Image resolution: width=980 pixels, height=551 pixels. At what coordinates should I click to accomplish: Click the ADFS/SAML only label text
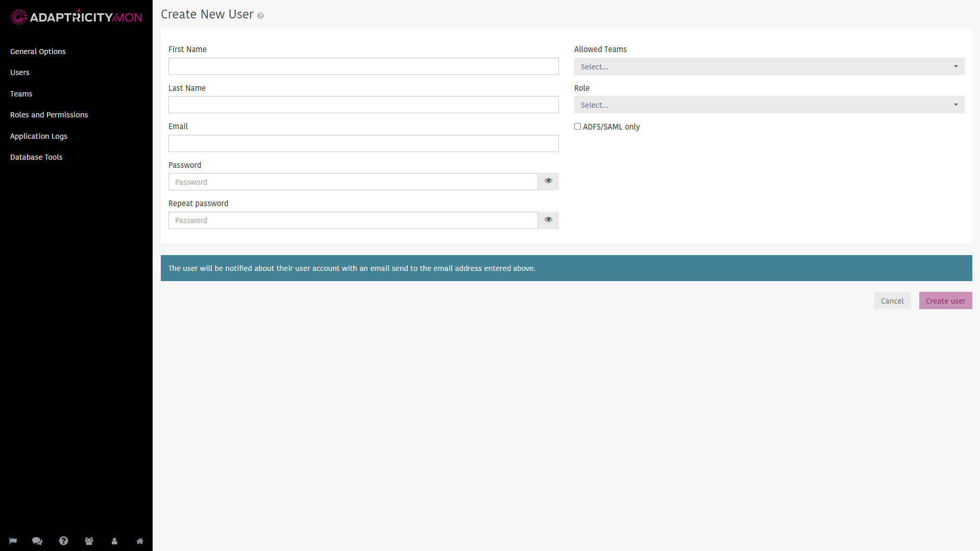(611, 127)
